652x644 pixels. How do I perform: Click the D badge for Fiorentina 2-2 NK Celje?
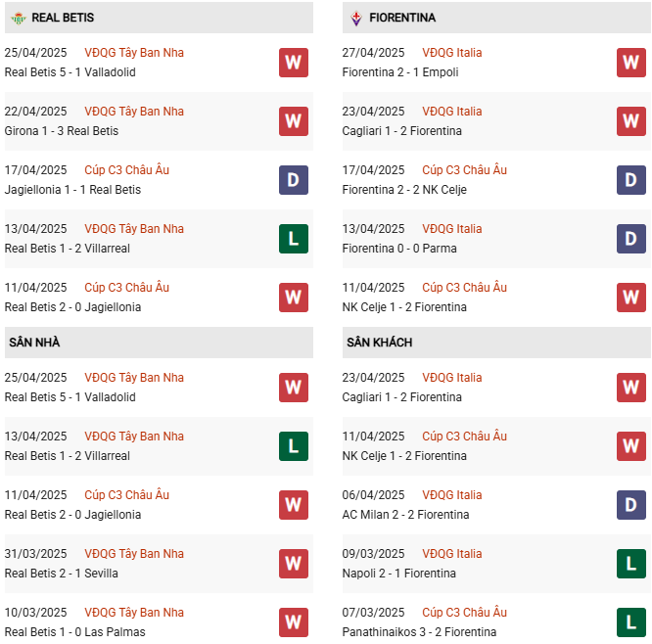[631, 180]
